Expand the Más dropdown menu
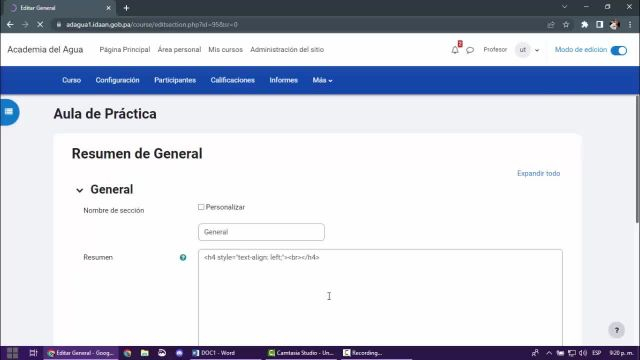Image resolution: width=640 pixels, height=360 pixels. pos(322,80)
